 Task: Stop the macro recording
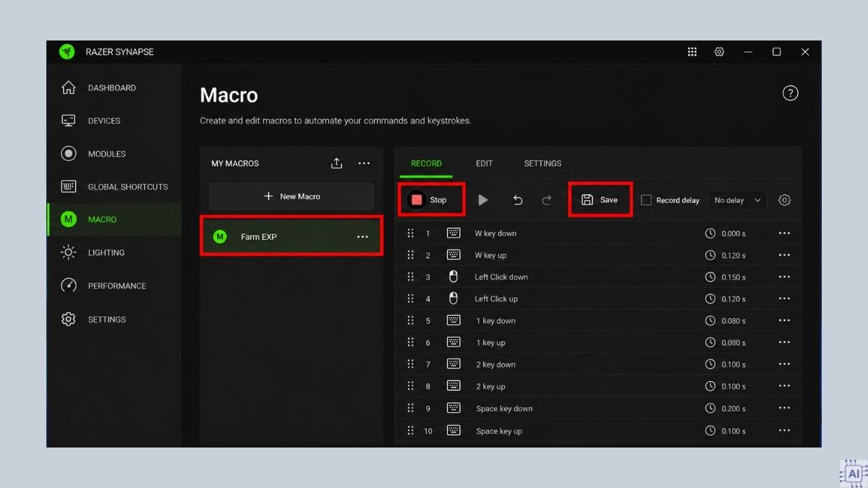coord(431,200)
